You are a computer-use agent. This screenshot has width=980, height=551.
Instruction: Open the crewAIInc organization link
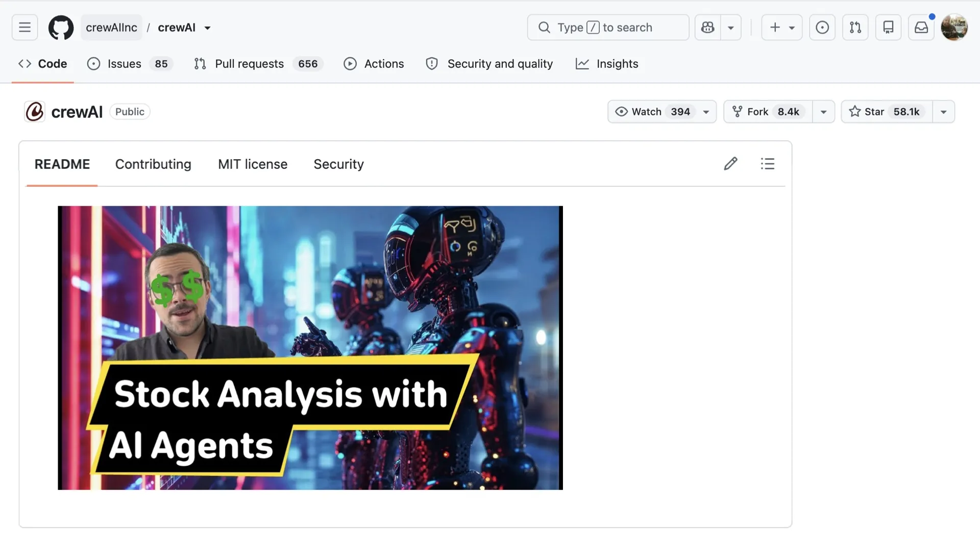pyautogui.click(x=111, y=28)
